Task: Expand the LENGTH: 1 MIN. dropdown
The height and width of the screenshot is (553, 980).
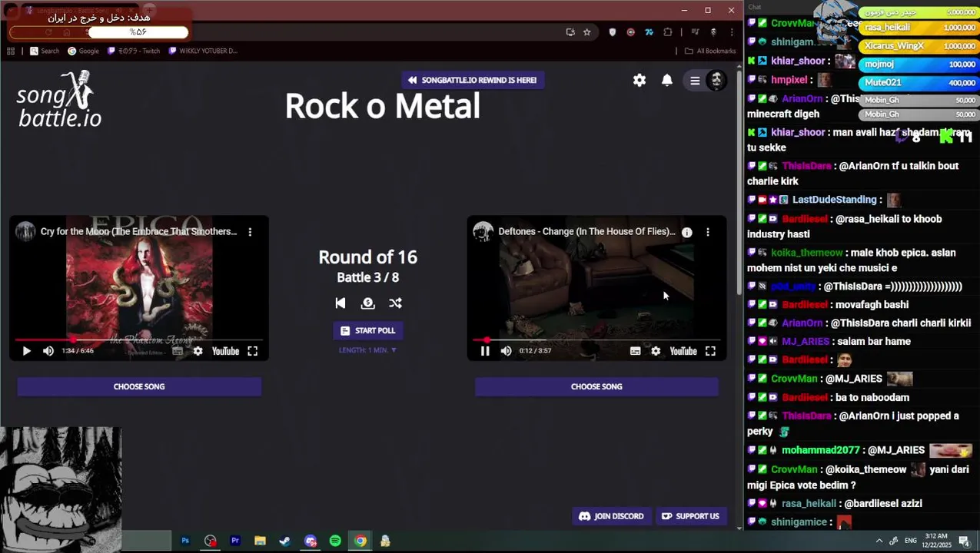Action: (x=367, y=350)
